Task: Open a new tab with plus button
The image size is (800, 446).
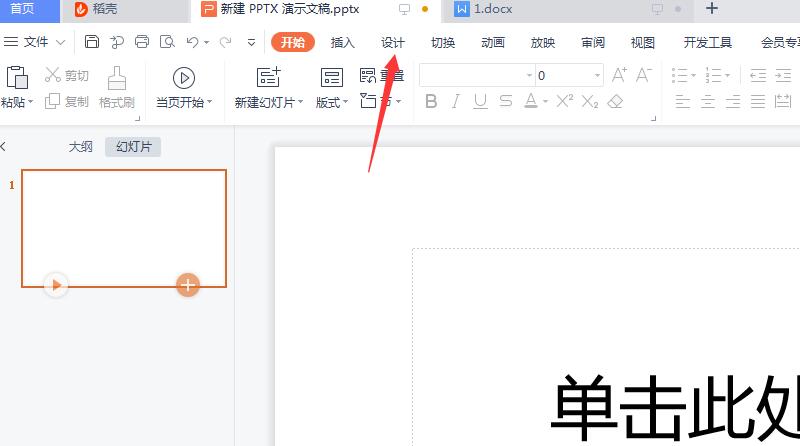Action: [x=711, y=9]
